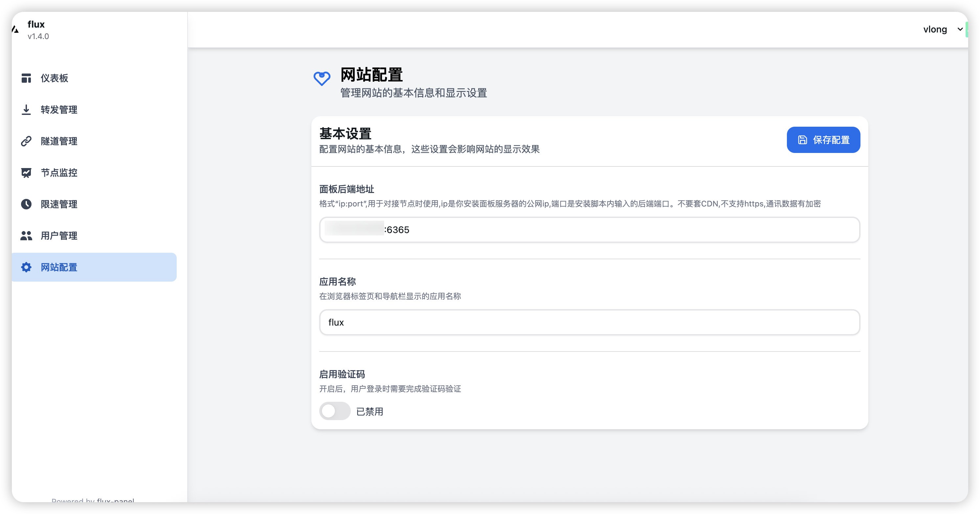Click the 应用名称 field containing flux
The image size is (980, 514).
589,322
